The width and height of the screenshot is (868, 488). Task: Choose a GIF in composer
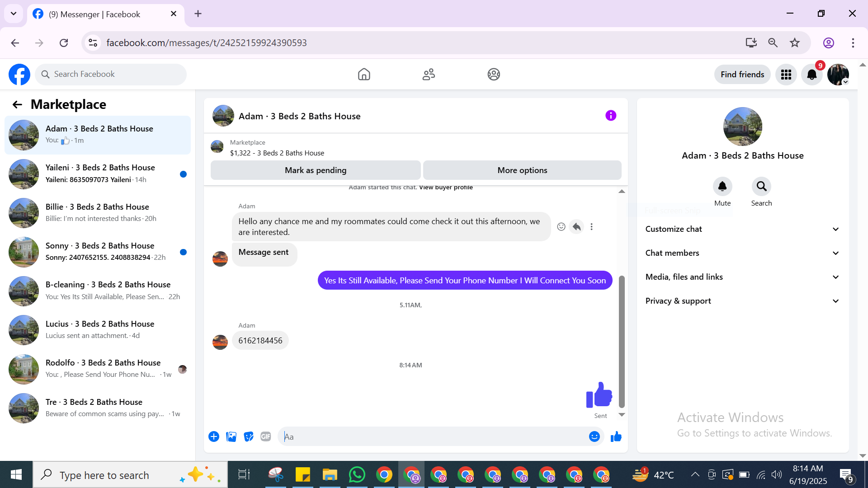pos(265,436)
